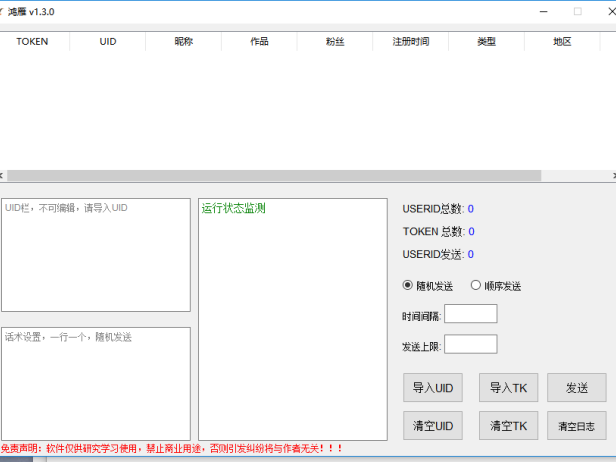
Task: Click the 粉丝 column header
Action: [335, 41]
